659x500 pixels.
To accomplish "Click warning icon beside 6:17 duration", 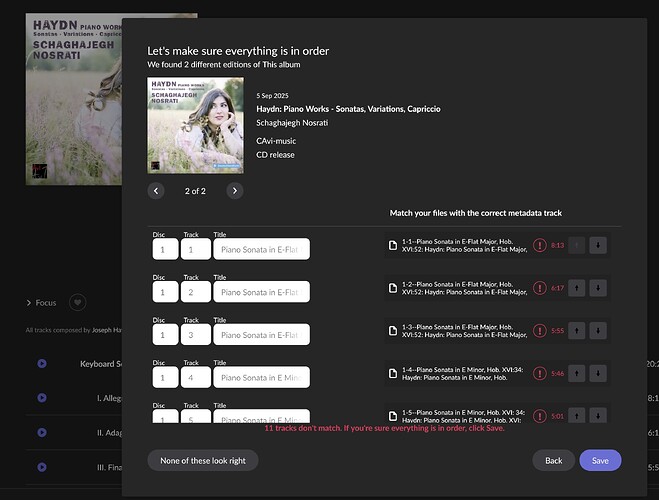I will pyautogui.click(x=540, y=288).
